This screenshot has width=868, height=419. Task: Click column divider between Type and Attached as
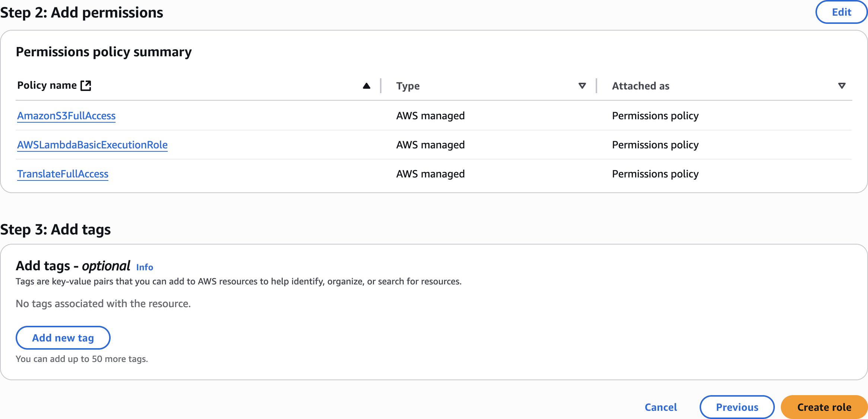pyautogui.click(x=596, y=86)
